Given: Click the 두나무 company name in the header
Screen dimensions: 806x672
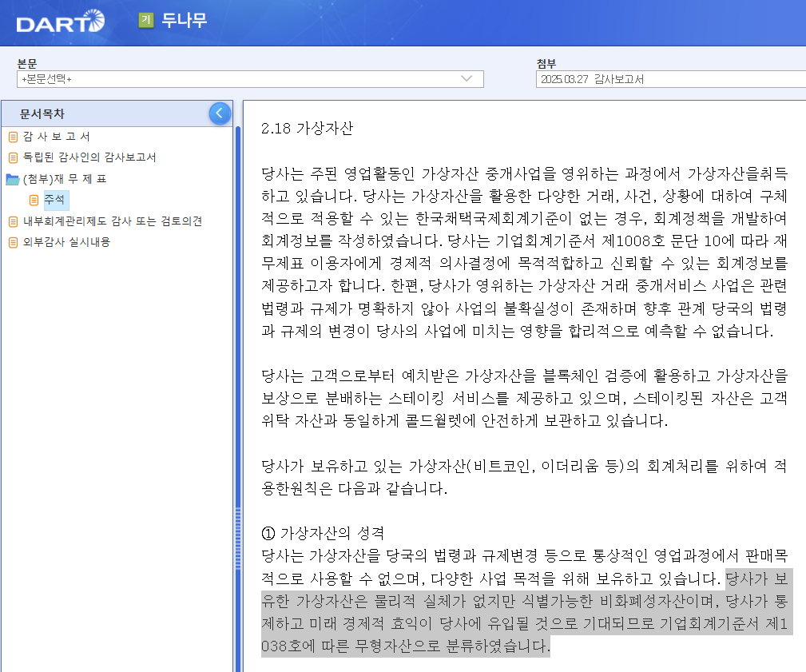Looking at the screenshot, I should coord(186,22).
